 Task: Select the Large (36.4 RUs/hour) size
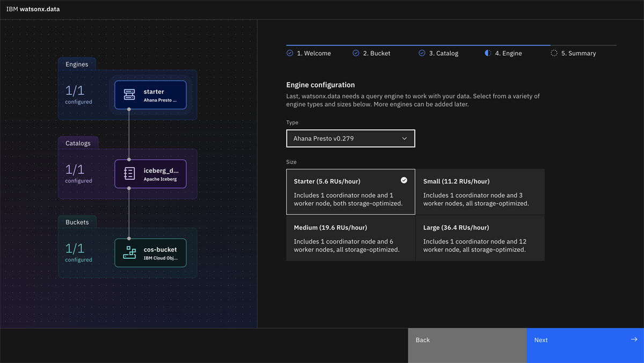(480, 238)
